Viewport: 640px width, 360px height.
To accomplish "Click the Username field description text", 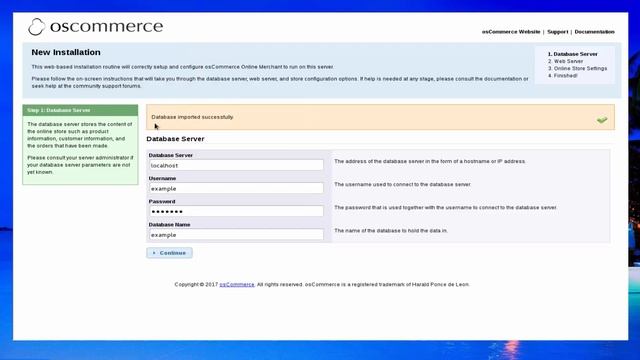I will [402, 184].
